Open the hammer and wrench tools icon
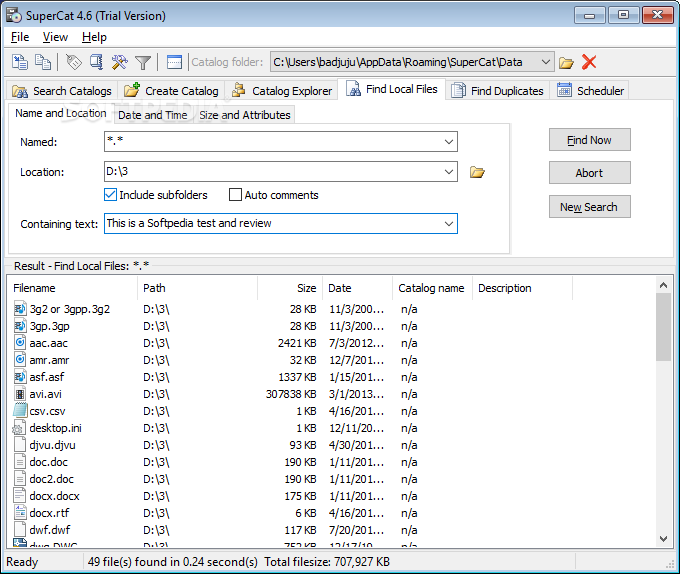Viewport: 680px width, 574px height. click(x=119, y=62)
